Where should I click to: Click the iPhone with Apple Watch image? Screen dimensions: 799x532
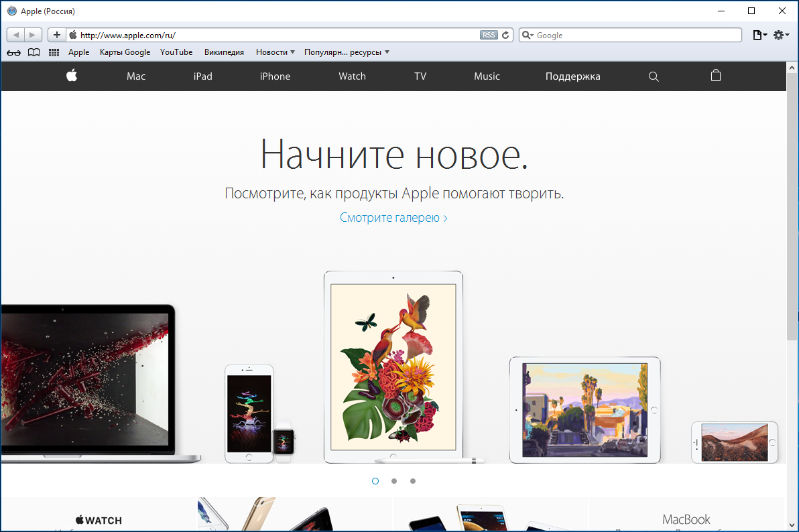(259, 413)
